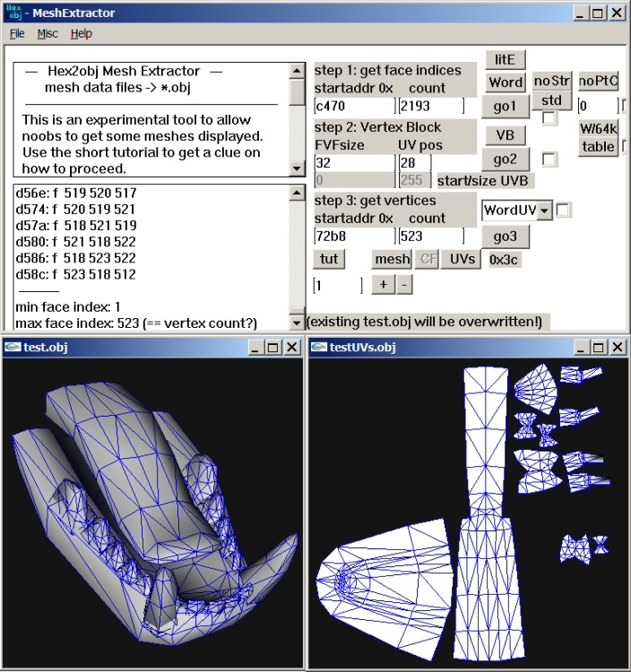Toggle the checkbox beside the WordUV dropdown
This screenshot has width=631, height=672.
point(564,211)
